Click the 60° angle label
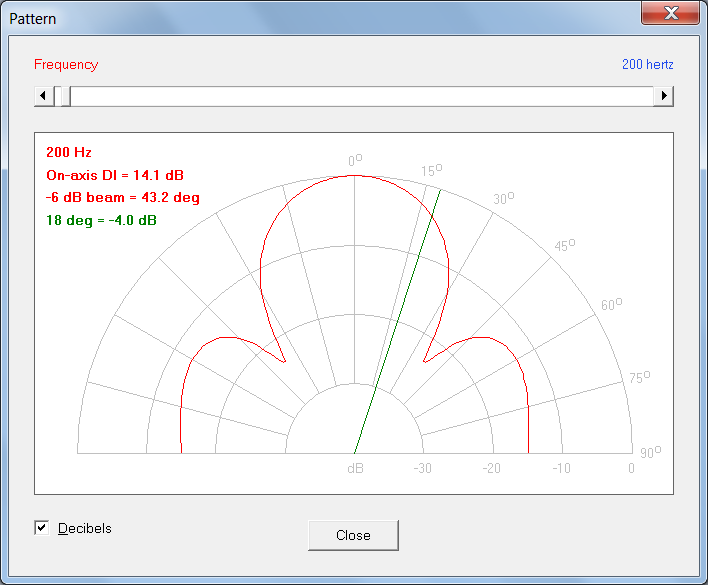 (x=611, y=304)
